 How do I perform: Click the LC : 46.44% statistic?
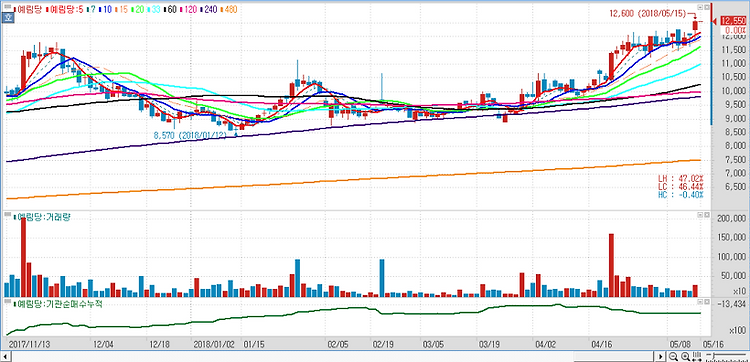point(680,186)
